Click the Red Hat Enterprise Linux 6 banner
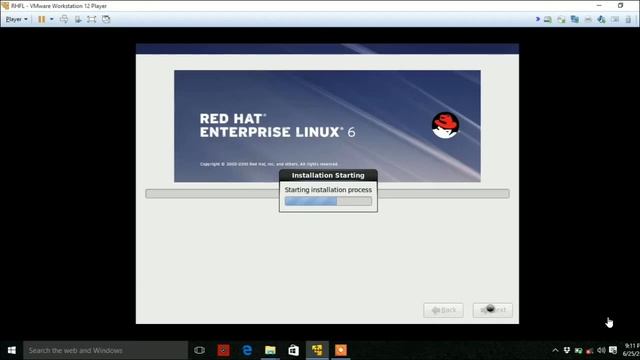 (x=327, y=126)
